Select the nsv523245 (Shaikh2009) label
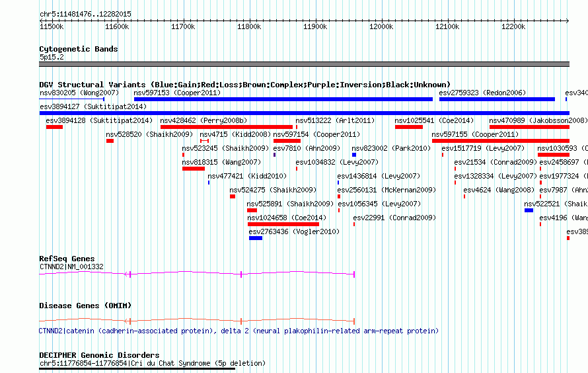Screen dimensions: 588x373 pyautogui.click(x=225, y=148)
